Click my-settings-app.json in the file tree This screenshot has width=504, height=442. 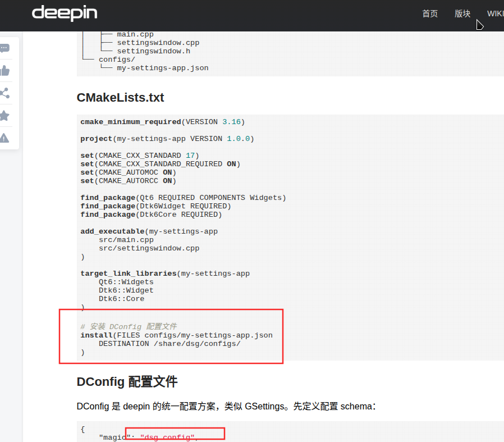point(163,68)
